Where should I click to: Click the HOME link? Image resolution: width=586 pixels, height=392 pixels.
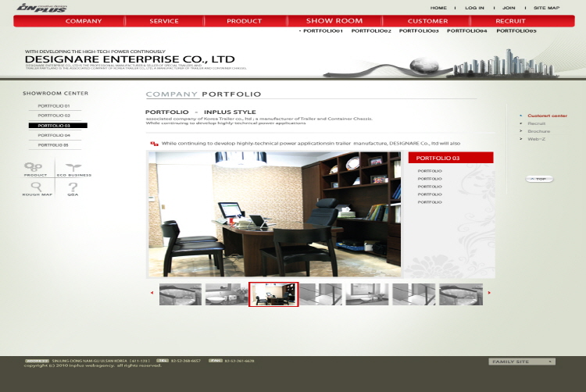tap(438, 8)
